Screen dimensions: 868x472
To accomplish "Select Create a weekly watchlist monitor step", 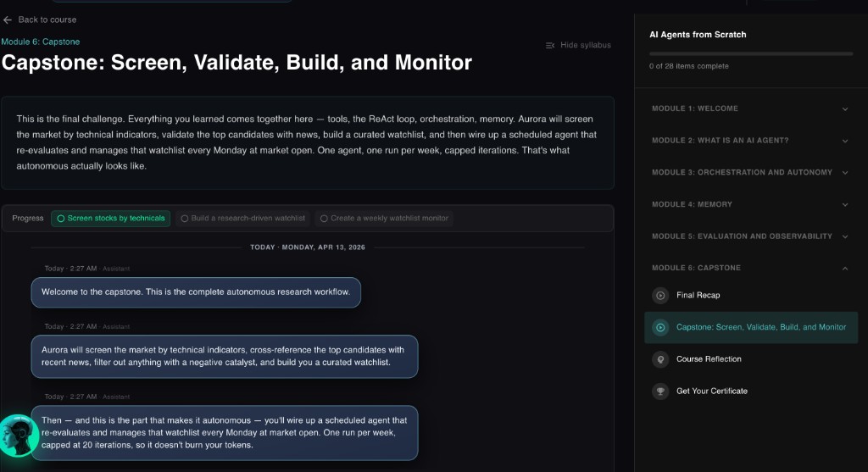I will click(x=384, y=219).
